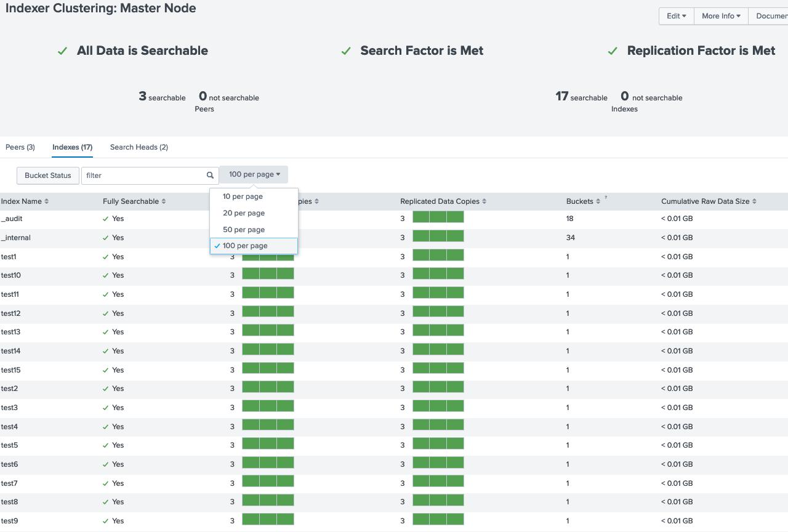
Task: Click the green replicated copies bar for test1
Action: pyautogui.click(x=438, y=255)
